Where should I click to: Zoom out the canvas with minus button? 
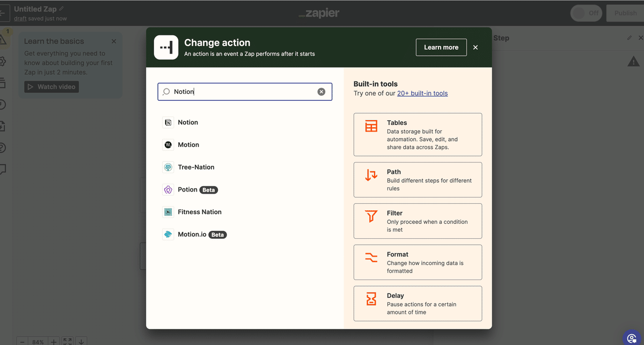pyautogui.click(x=23, y=341)
